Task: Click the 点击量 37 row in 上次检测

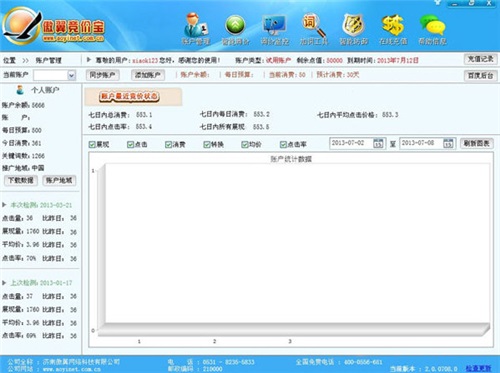Action: pyautogui.click(x=39, y=296)
